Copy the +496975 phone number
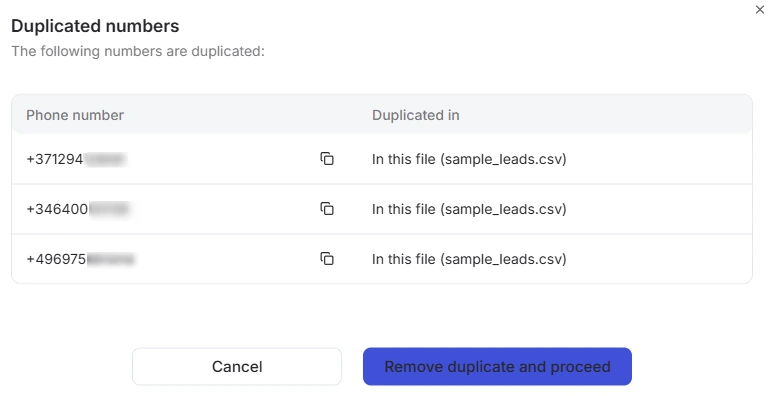 click(326, 259)
